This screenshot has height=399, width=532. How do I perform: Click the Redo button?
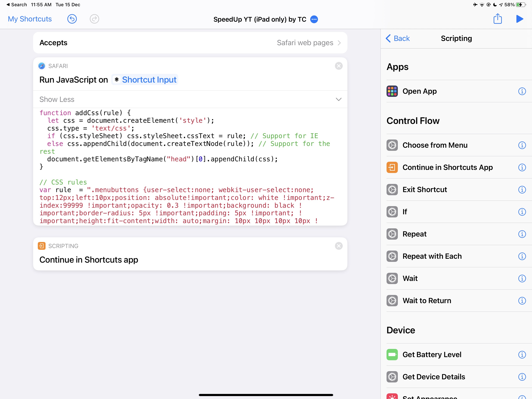94,19
